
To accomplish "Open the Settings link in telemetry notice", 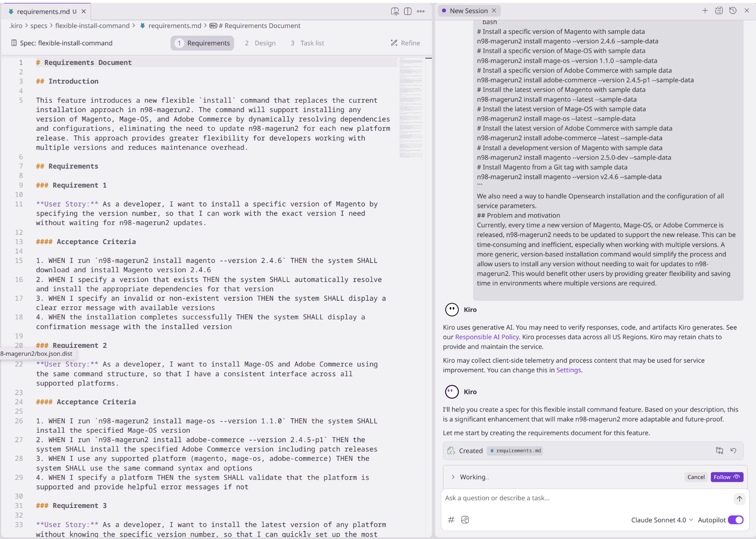I will click(569, 370).
